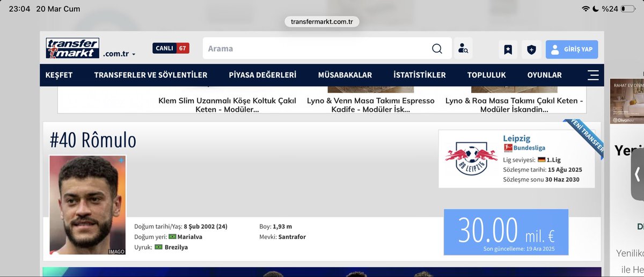
Task: Click the Sözleşme sonu 30 Haz 2030 text
Action: pos(541,180)
